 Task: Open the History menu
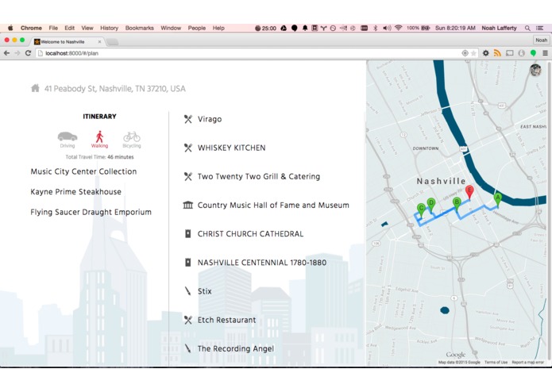click(x=109, y=28)
